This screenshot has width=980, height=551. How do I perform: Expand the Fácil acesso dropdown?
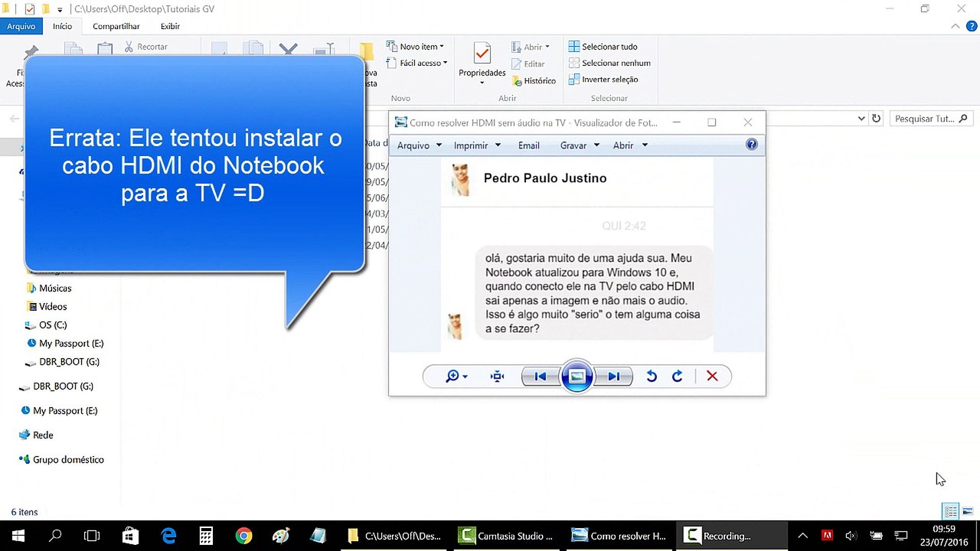(x=416, y=63)
